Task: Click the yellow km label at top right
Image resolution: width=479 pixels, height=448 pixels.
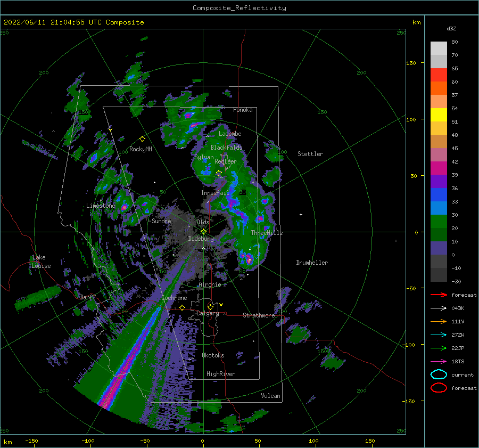Action: coord(416,22)
